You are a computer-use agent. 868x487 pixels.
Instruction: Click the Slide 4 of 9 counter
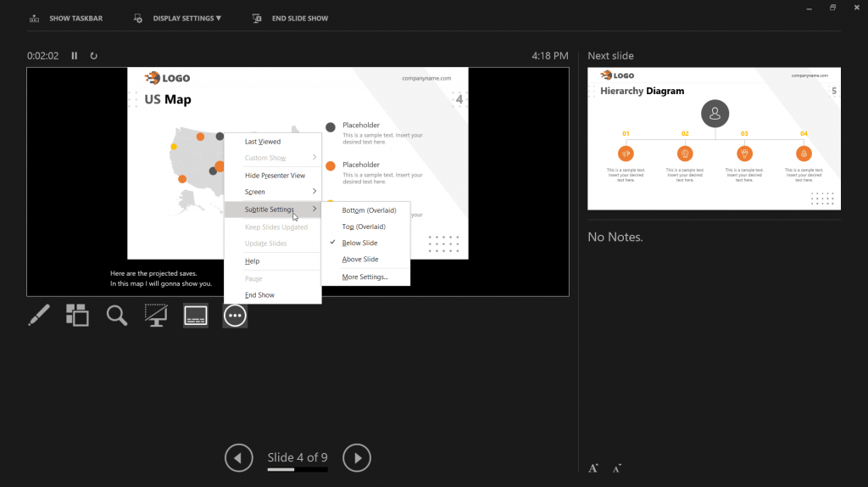click(x=298, y=457)
